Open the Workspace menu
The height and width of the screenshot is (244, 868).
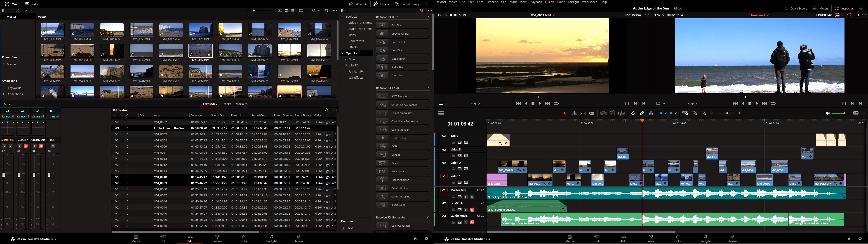[590, 2]
